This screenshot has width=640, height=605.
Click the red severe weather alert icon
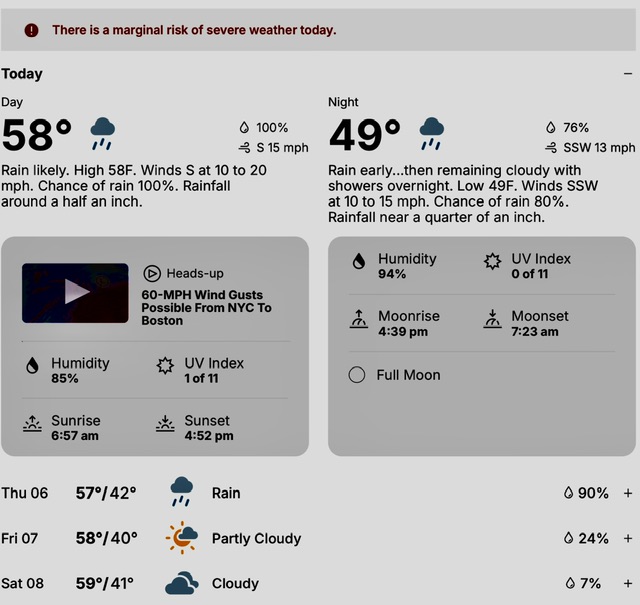(31, 30)
